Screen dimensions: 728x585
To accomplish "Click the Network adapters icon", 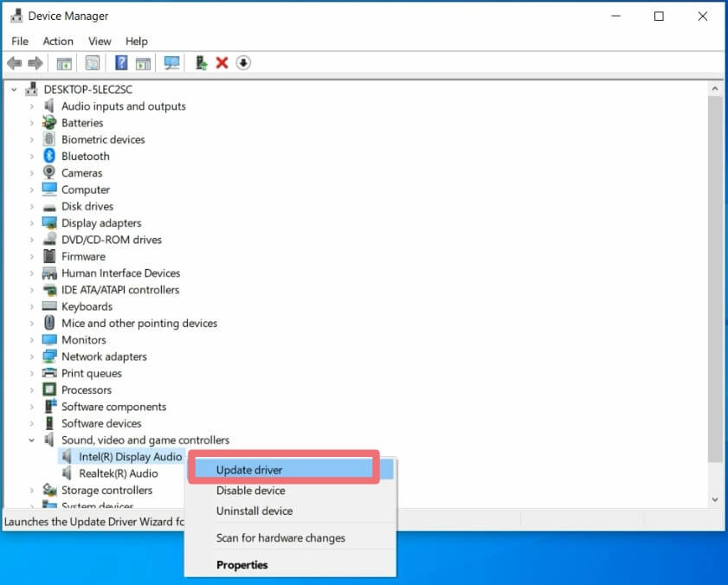I will pyautogui.click(x=49, y=357).
